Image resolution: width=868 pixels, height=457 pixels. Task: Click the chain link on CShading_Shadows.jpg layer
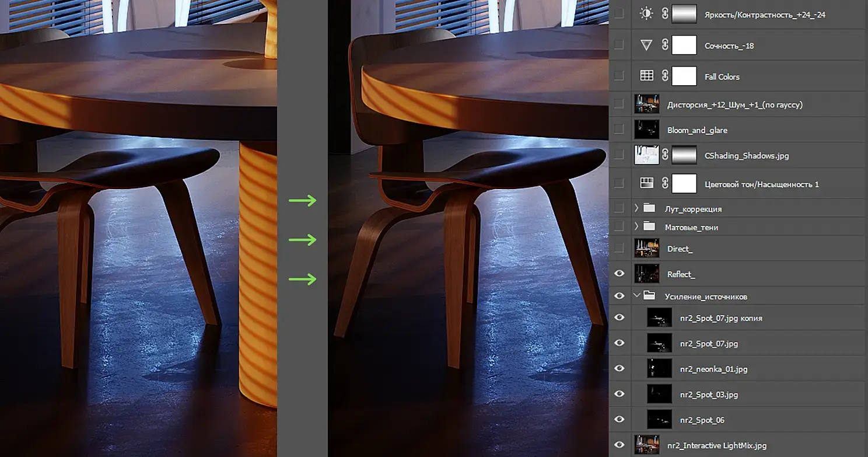pyautogui.click(x=664, y=155)
